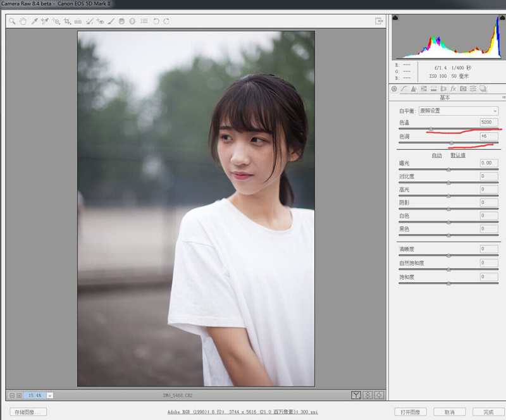Pick the White Balance eyedropper tool

point(34,22)
